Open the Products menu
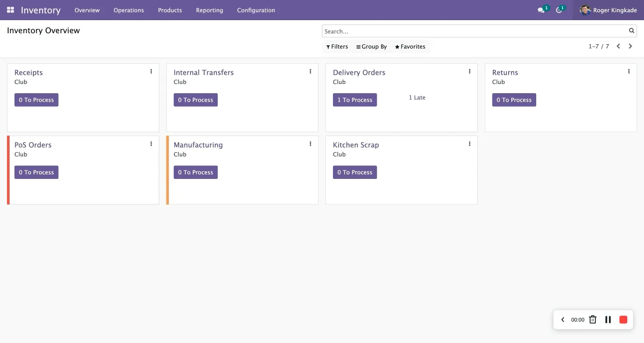This screenshot has width=644, height=343. (170, 10)
